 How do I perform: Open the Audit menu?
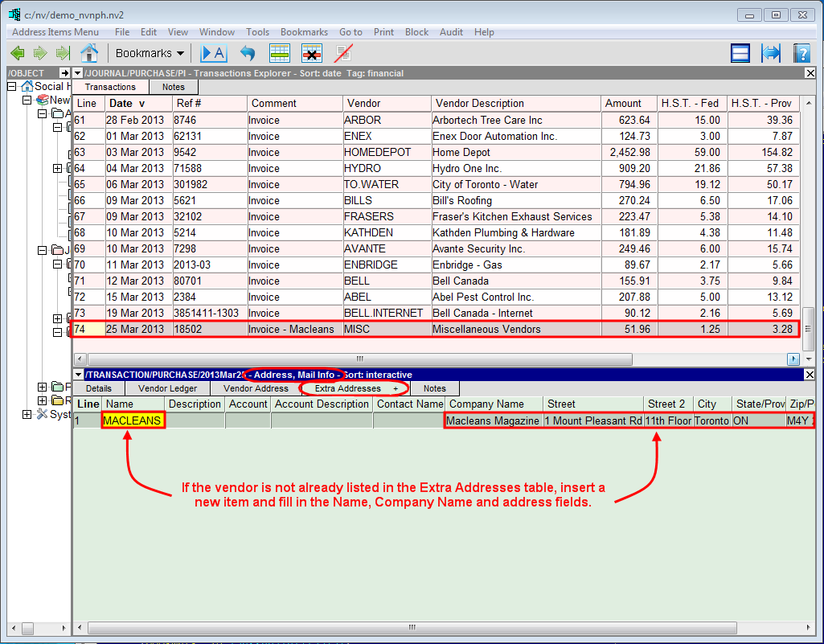[451, 32]
